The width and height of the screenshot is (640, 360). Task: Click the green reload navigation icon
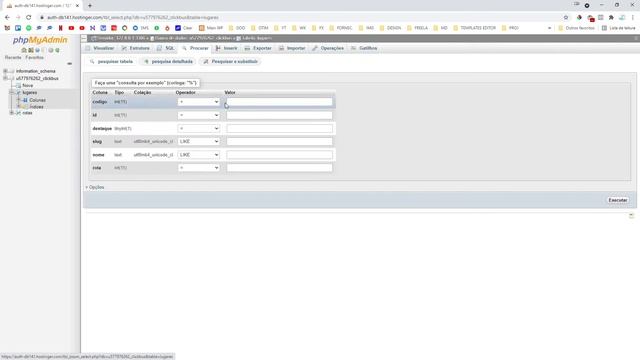(58, 50)
